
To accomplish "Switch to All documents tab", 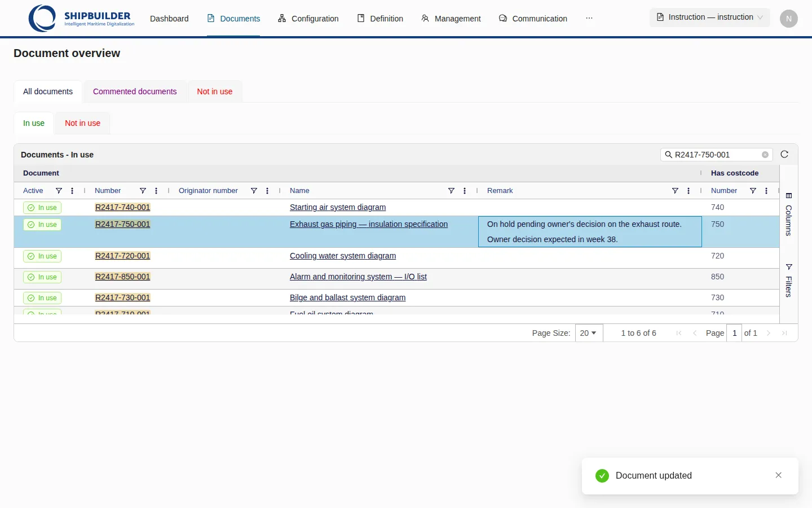I will point(48,91).
